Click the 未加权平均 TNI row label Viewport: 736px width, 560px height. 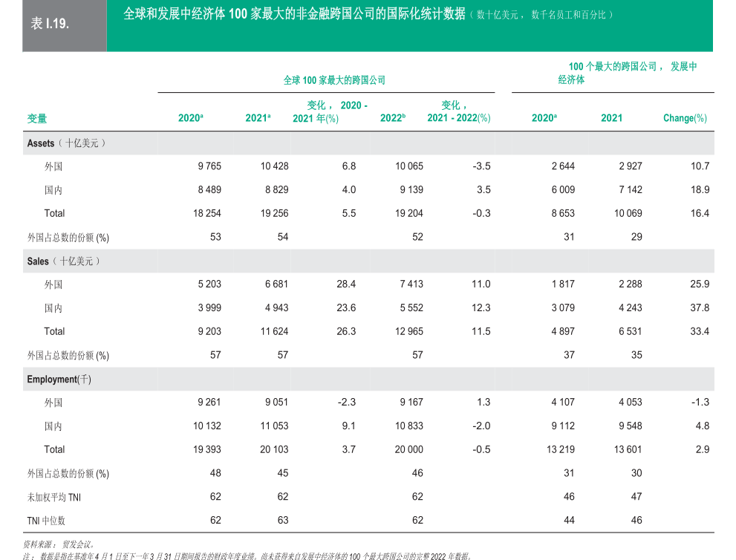[53, 497]
